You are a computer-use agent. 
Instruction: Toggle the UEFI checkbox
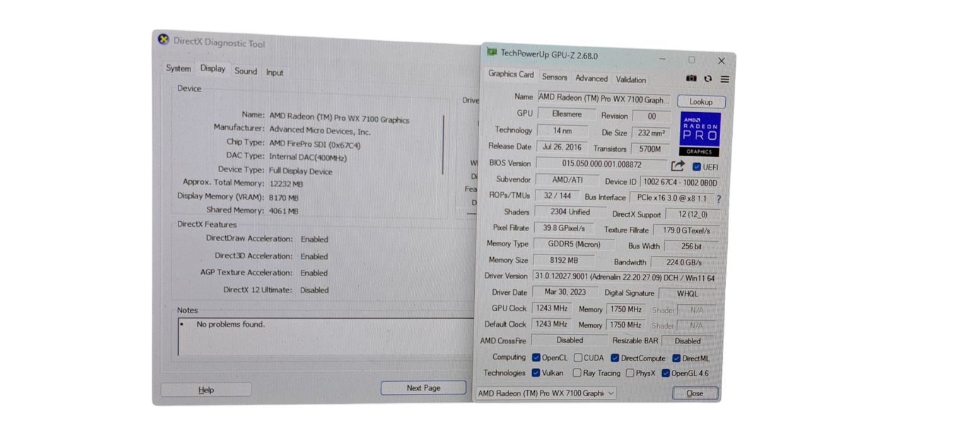696,167
